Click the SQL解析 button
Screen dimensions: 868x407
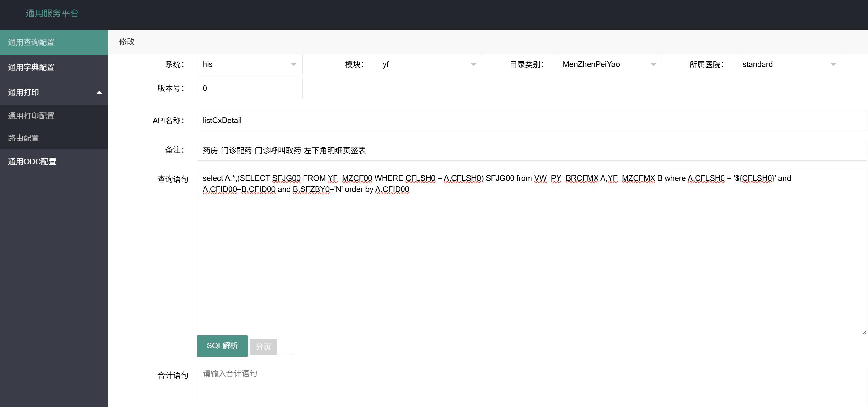click(222, 346)
